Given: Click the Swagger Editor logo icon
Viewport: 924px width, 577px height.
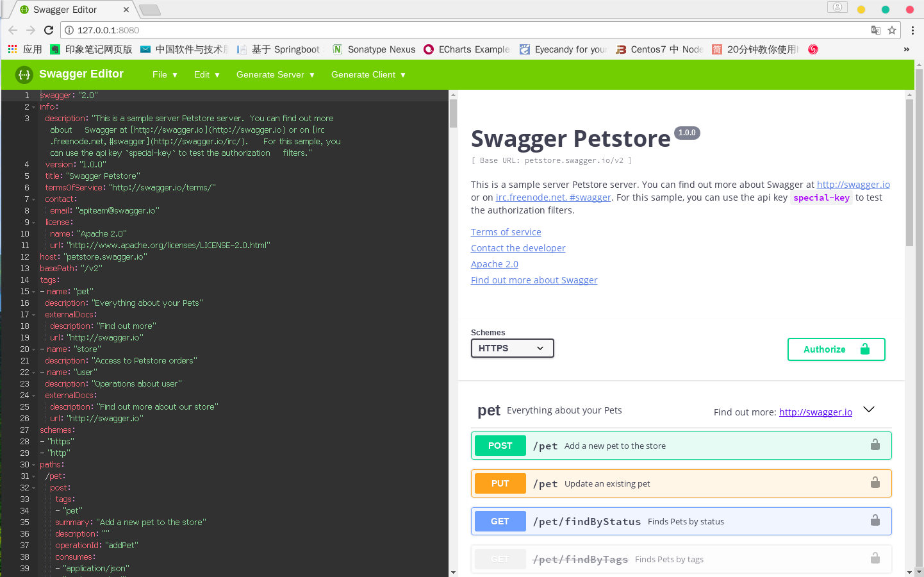Looking at the screenshot, I should click(x=24, y=74).
